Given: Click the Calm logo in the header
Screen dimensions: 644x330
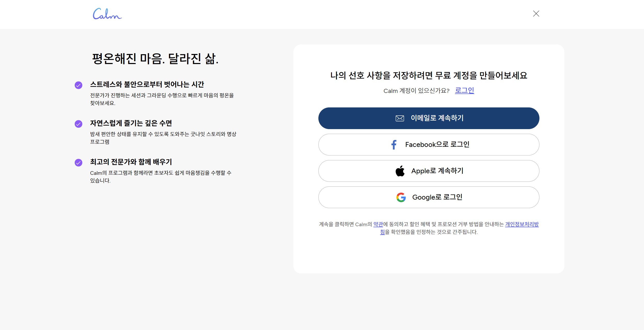Looking at the screenshot, I should coord(107,14).
